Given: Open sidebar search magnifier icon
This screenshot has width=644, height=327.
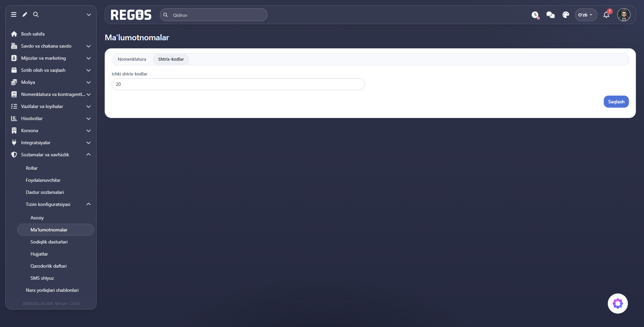Looking at the screenshot, I should pos(36,14).
